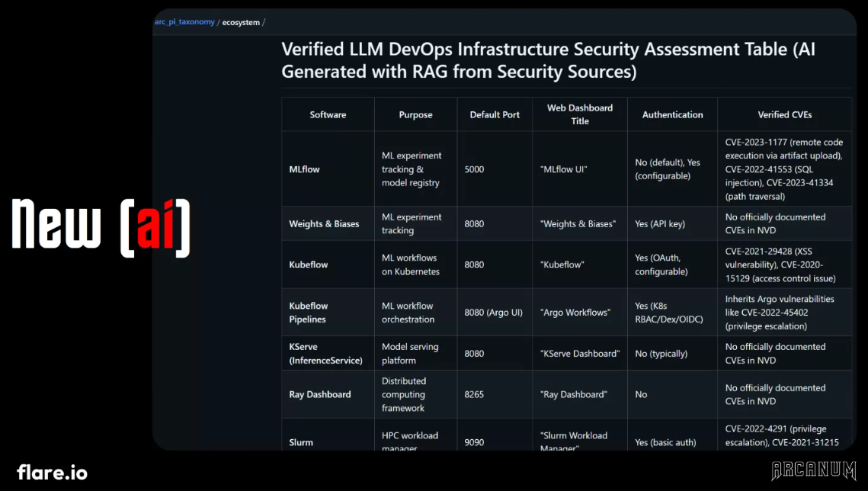868x491 pixels.
Task: Select the ecosystem breadcrumb segment
Action: pyautogui.click(x=241, y=23)
